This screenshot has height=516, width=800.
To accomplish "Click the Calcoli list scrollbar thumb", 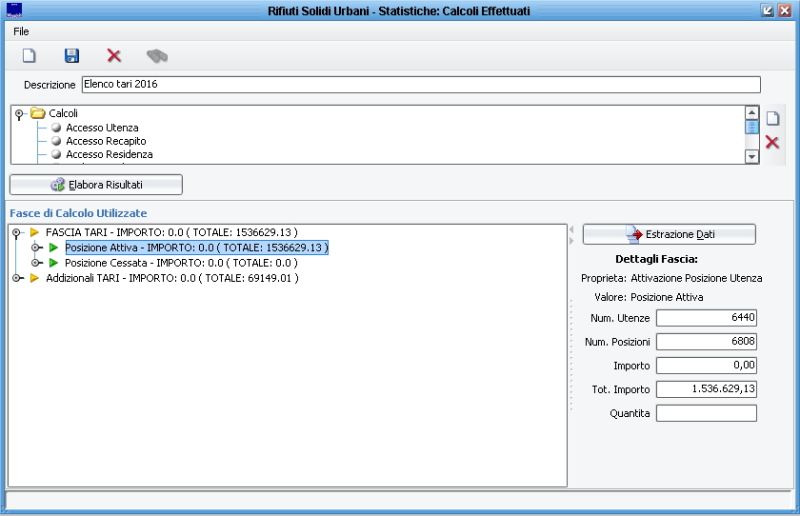I will tap(752, 127).
